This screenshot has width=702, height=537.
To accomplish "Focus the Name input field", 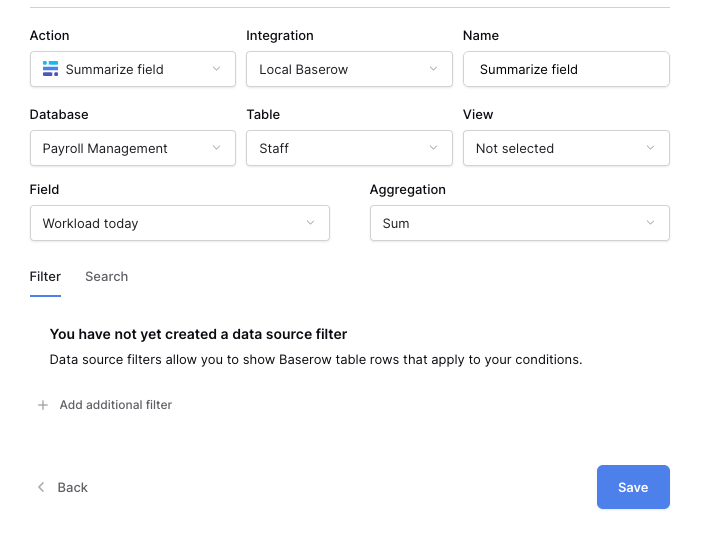I will [566, 69].
